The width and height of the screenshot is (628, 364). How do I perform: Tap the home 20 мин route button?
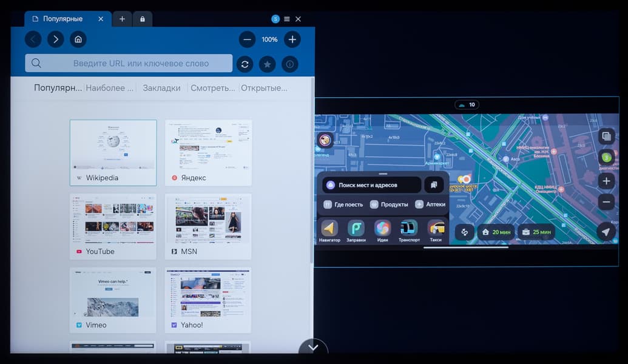click(x=496, y=232)
